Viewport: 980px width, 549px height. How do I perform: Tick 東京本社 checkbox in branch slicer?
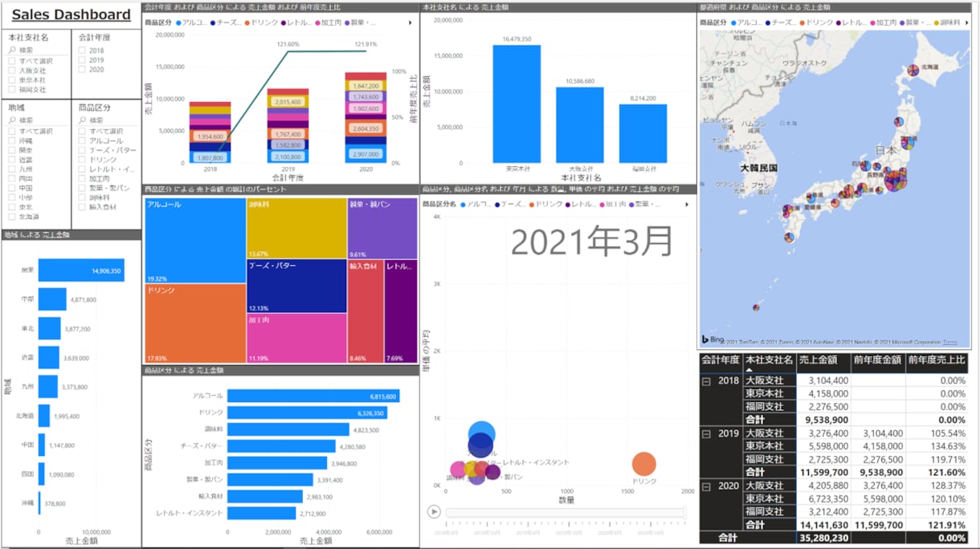[x=12, y=80]
